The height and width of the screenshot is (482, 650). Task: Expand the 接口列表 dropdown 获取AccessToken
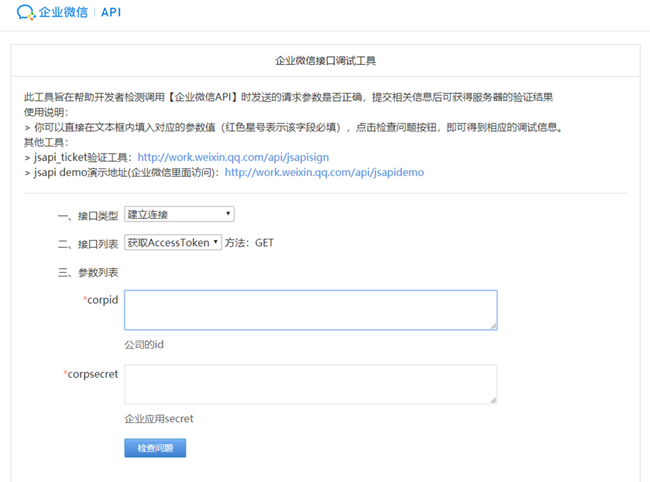tap(173, 242)
